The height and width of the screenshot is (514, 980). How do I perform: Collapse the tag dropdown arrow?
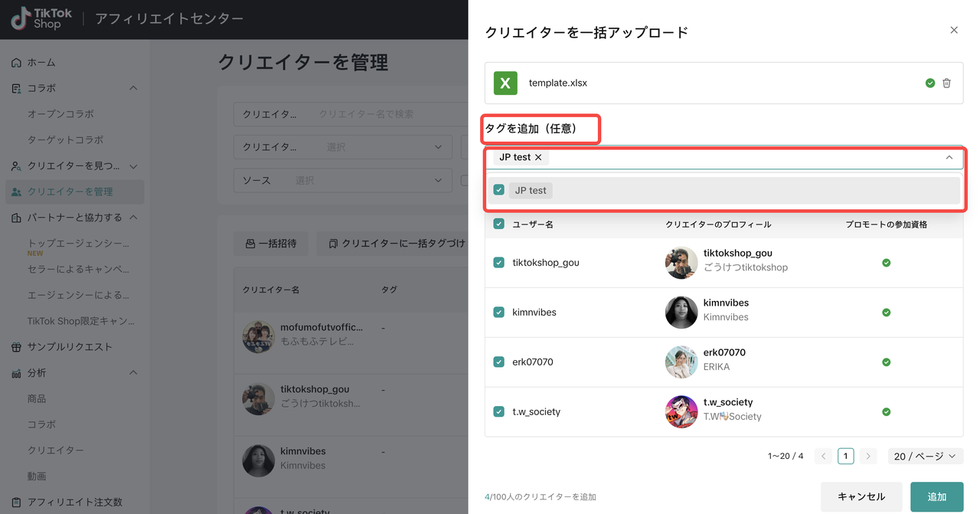pyautogui.click(x=949, y=157)
